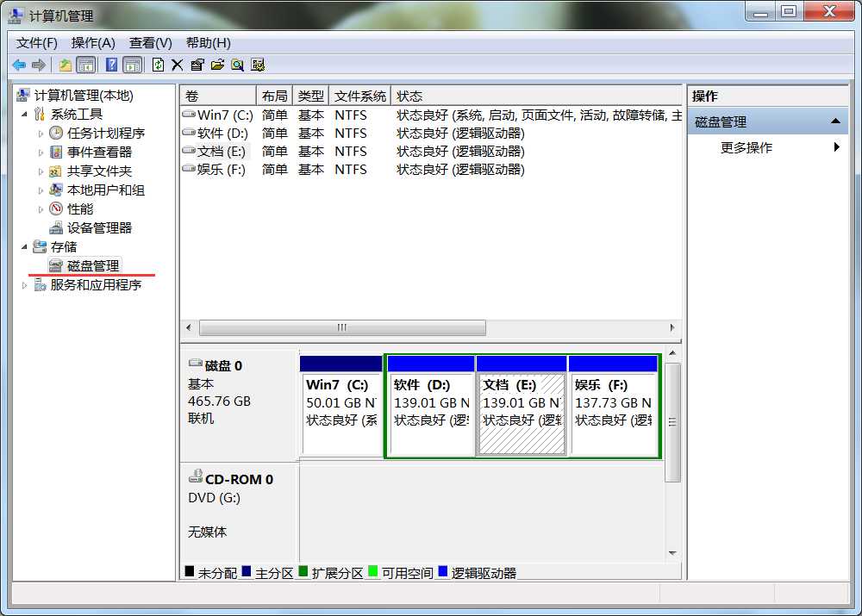Screen dimensions: 862x616
Task: Collapse the 磁盘管理 actions section arrow
Action: [835, 121]
